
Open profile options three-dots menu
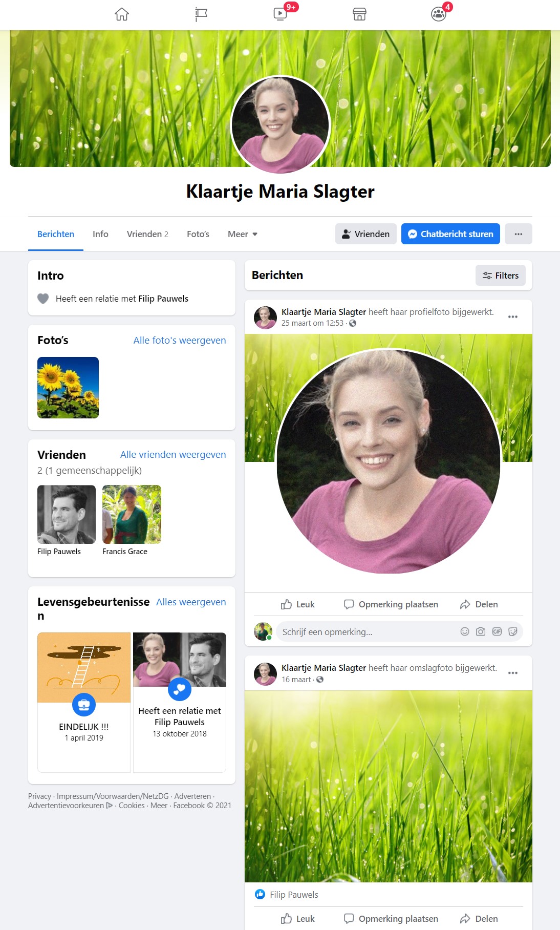pos(518,234)
